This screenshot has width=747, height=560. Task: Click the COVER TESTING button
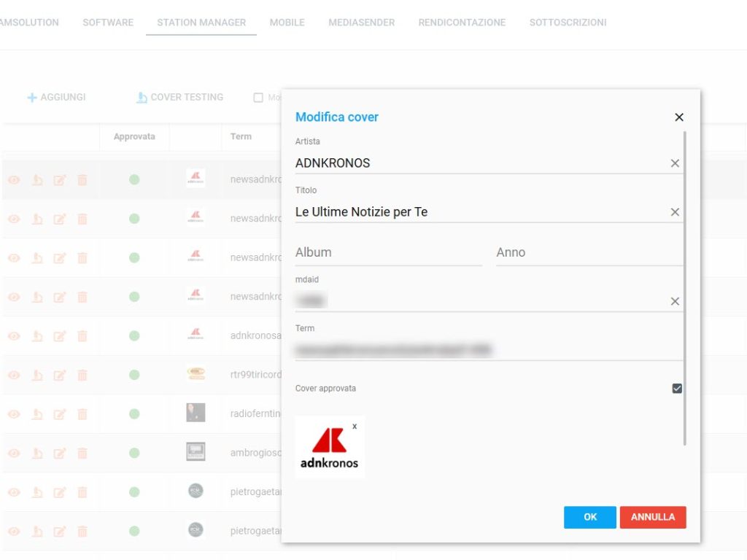point(180,98)
